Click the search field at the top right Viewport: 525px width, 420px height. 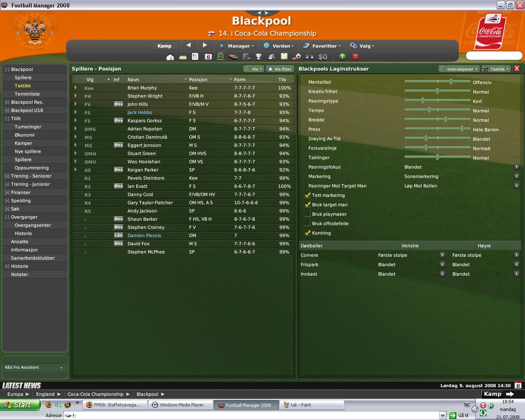pos(494,56)
